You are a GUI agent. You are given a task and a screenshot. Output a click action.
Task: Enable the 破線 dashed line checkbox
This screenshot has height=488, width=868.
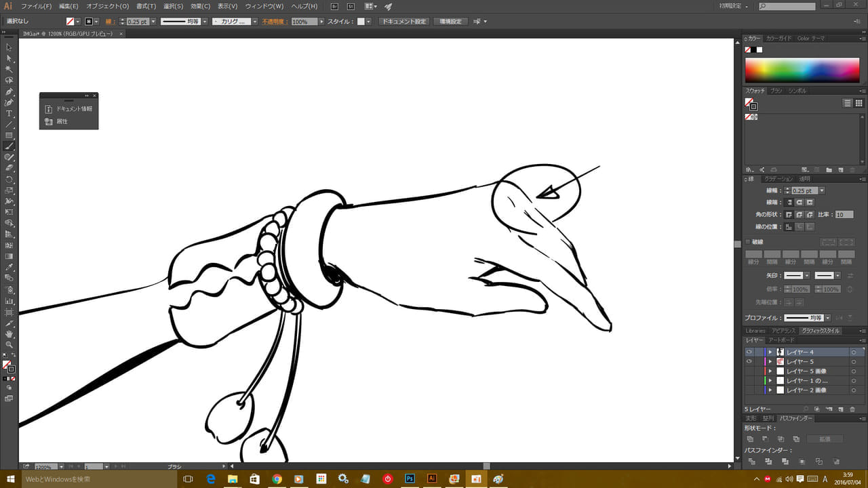click(748, 242)
